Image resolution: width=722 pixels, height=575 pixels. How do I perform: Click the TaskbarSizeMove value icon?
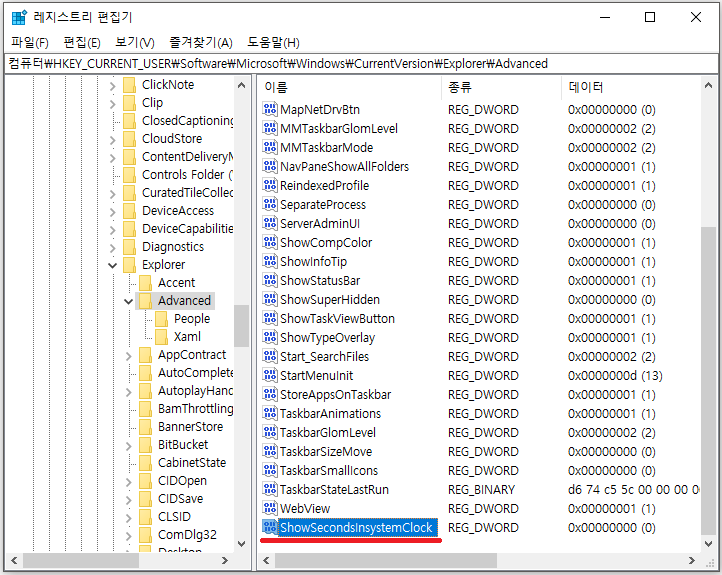pyautogui.click(x=270, y=451)
